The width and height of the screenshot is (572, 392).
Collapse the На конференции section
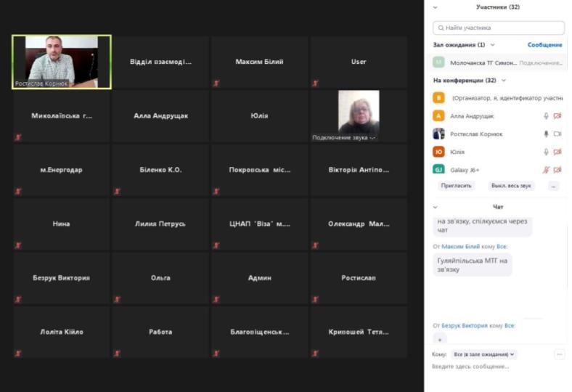503,81
